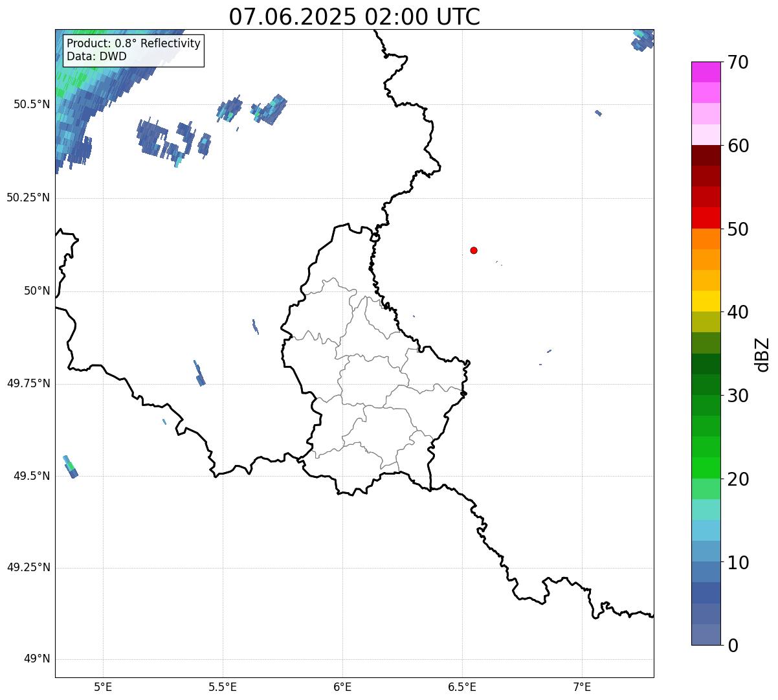
Task: Click the yellow swatch just above 40
Action: 706,301
